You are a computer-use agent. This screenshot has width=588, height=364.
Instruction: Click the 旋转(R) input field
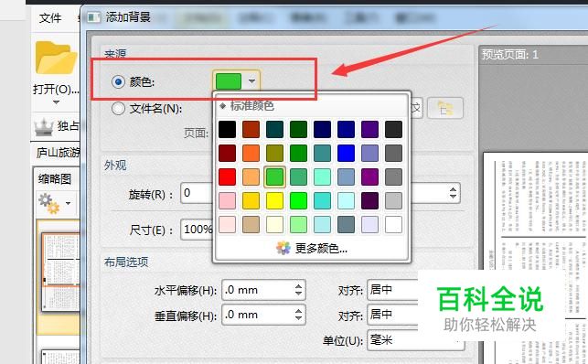(197, 194)
